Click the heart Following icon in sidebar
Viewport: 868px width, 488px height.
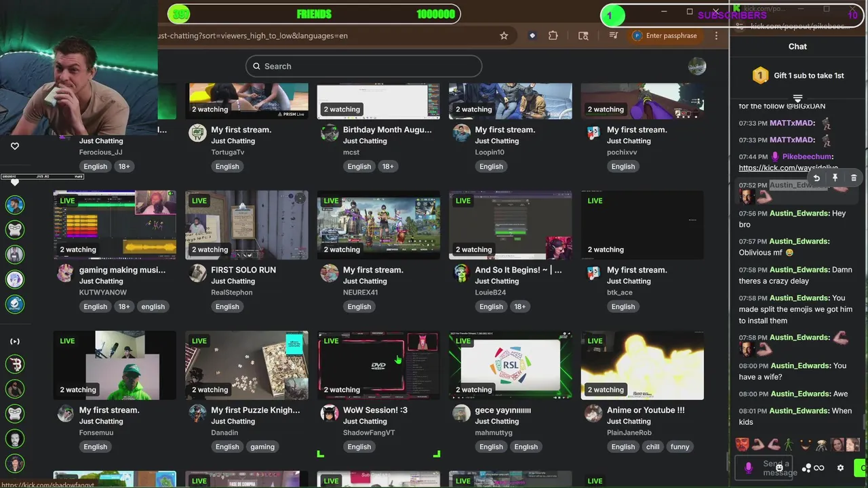click(15, 146)
